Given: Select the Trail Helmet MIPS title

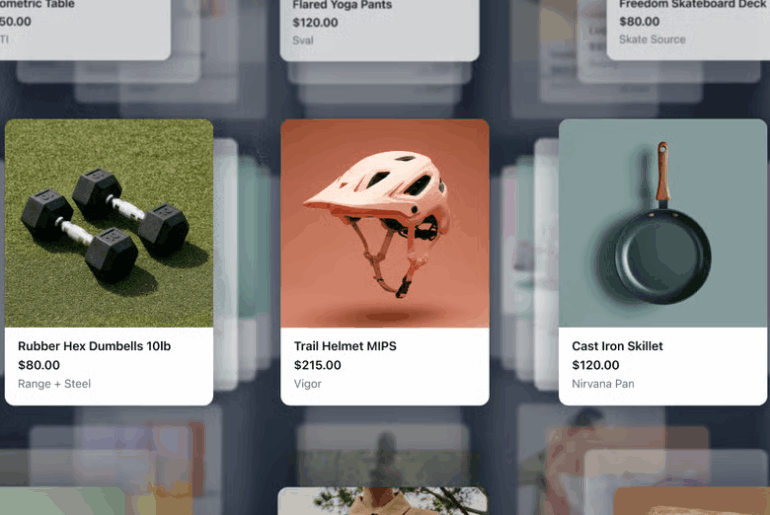Looking at the screenshot, I should (345, 346).
